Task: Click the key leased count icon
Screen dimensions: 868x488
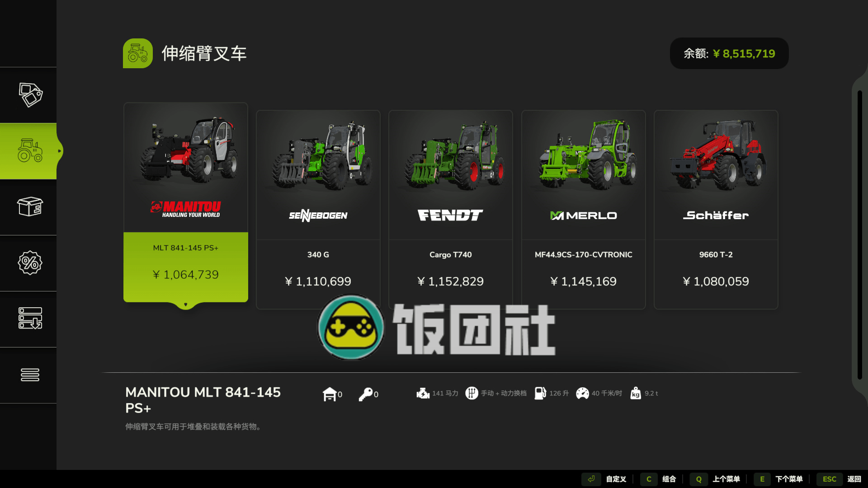Action: [365, 394]
